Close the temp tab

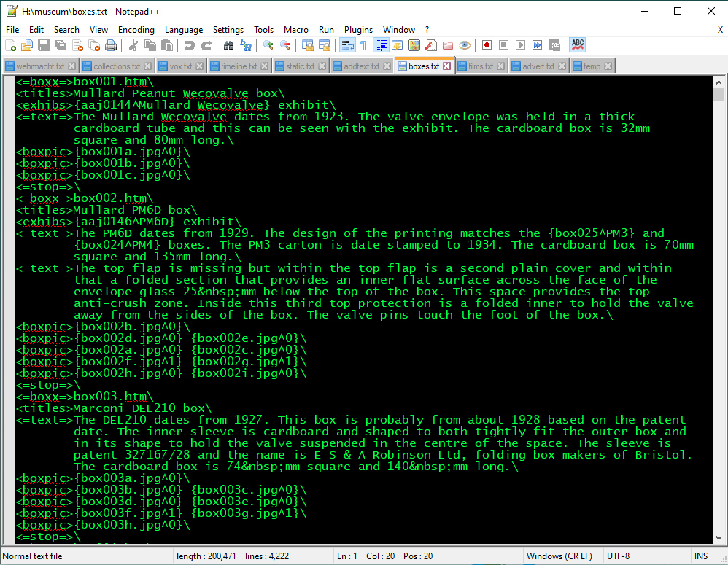point(608,66)
